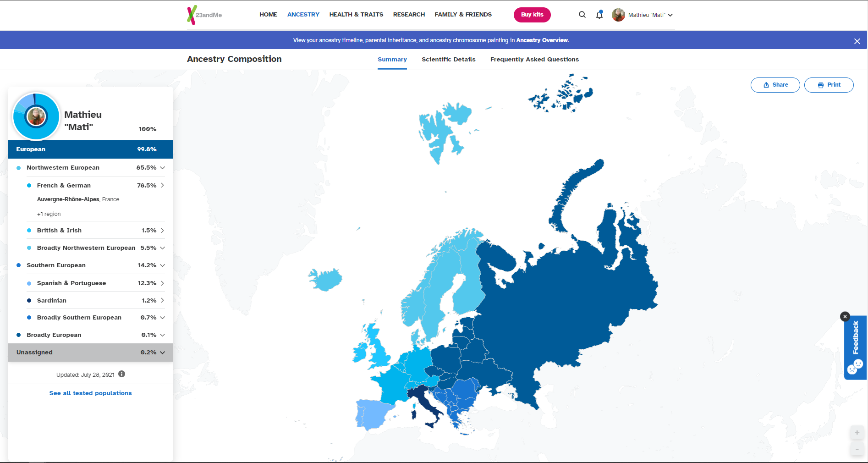Open the Mathieu "Mati" account dropdown
Image resolution: width=868 pixels, height=463 pixels.
coord(650,15)
